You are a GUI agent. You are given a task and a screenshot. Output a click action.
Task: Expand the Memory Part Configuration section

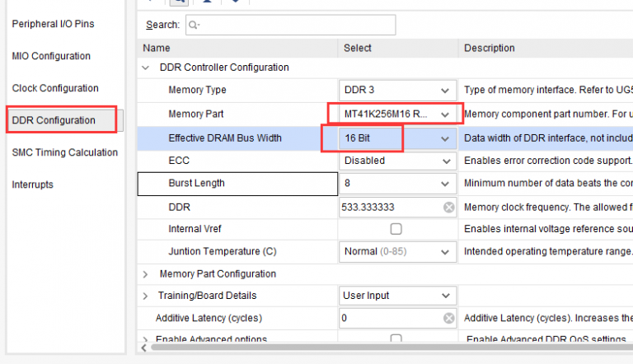point(147,273)
